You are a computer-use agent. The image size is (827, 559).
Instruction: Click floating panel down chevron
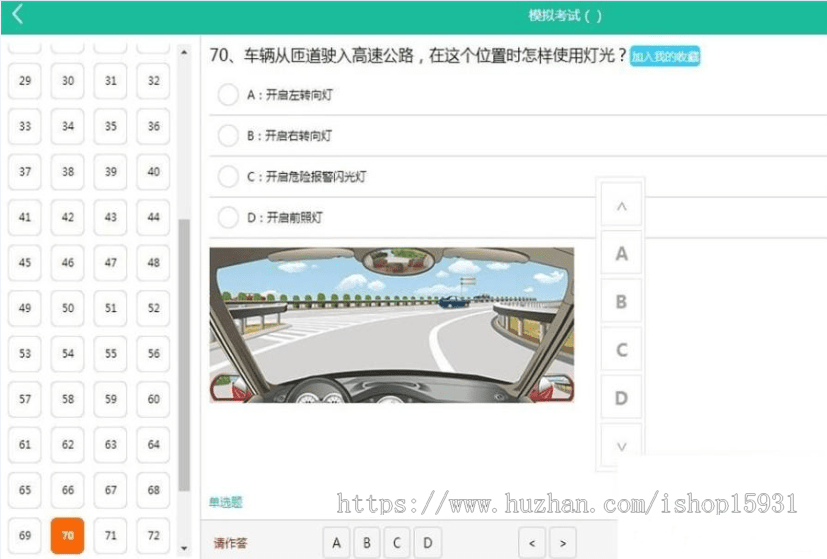pyautogui.click(x=621, y=446)
